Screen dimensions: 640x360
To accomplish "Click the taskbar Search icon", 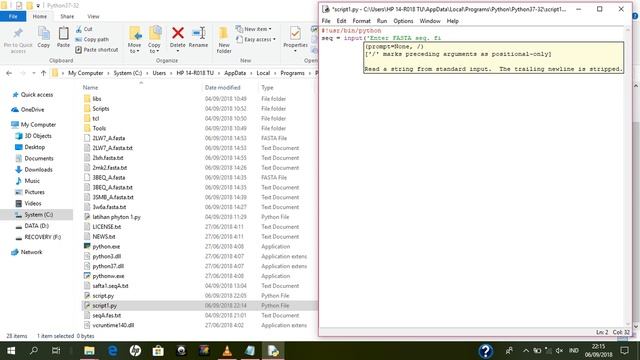I will point(34,351).
